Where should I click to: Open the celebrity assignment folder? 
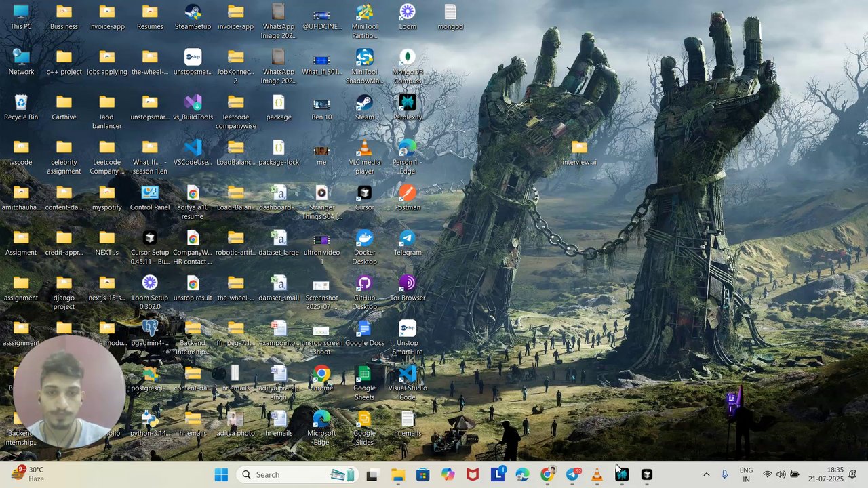coord(64,157)
